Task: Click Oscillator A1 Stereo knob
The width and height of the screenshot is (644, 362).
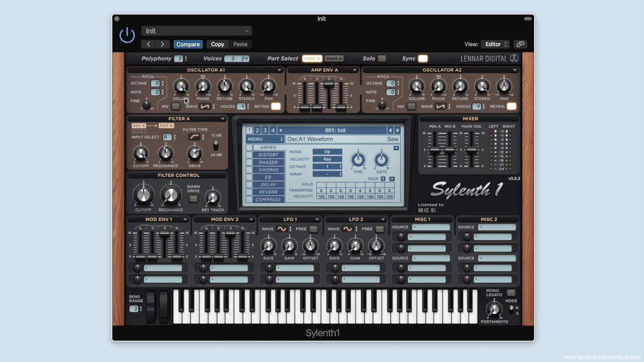Action: [247, 86]
